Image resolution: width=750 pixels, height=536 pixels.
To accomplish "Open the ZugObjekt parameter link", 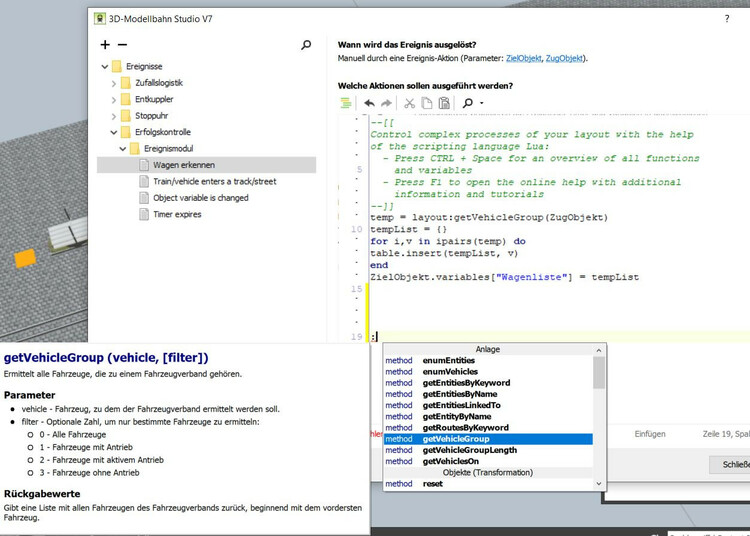I will pos(564,58).
